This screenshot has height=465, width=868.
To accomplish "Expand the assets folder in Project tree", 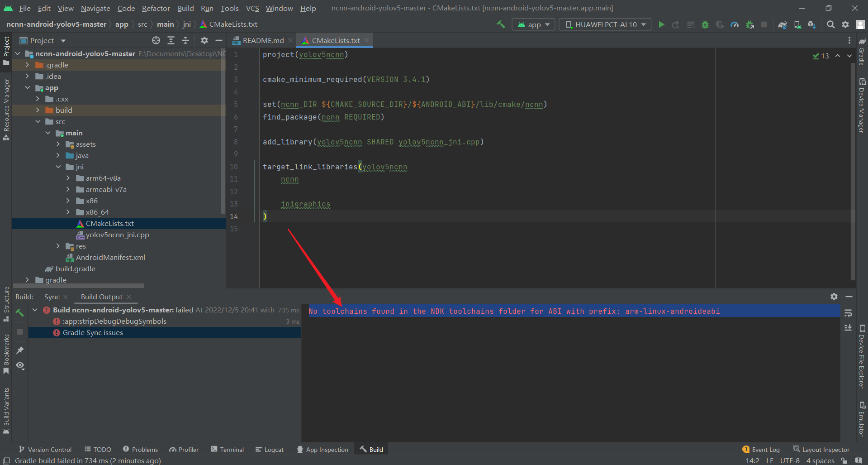I will 58,144.
